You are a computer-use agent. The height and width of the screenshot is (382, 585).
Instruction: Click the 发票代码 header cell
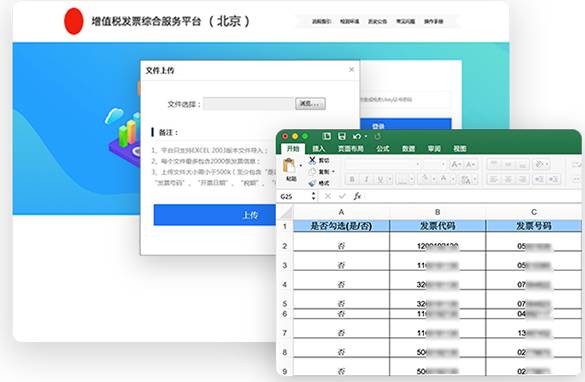[x=438, y=226]
